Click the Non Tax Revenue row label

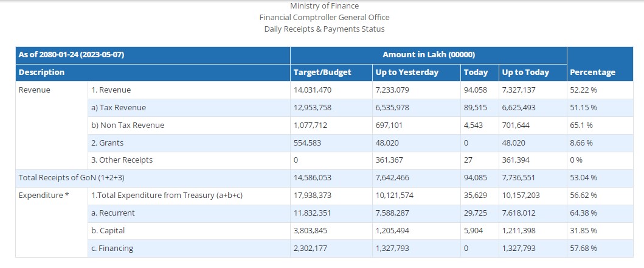[x=128, y=125]
